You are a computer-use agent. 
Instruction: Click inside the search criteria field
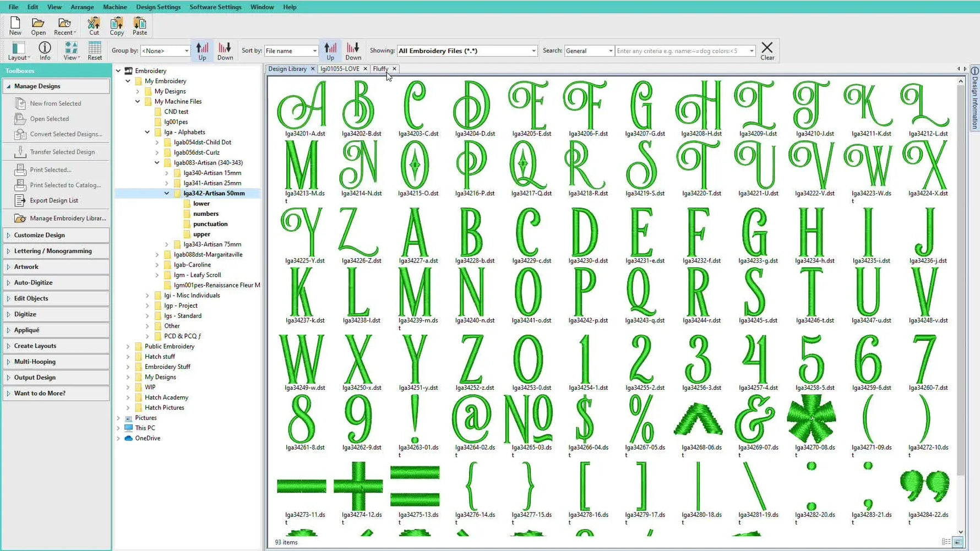[x=682, y=51]
